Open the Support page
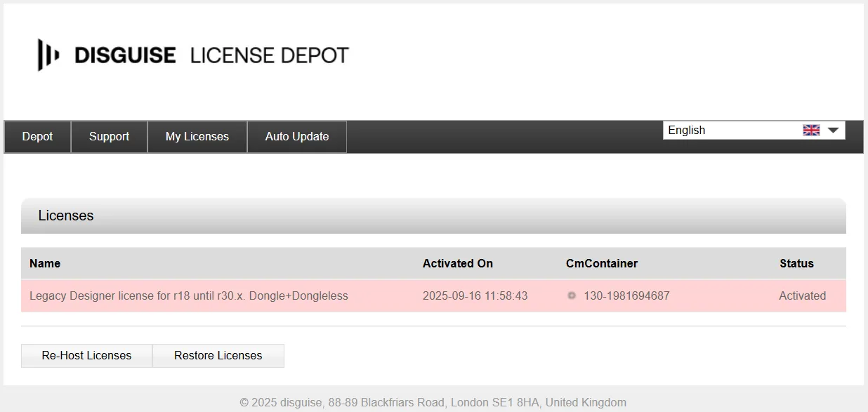This screenshot has width=868, height=412. (109, 136)
